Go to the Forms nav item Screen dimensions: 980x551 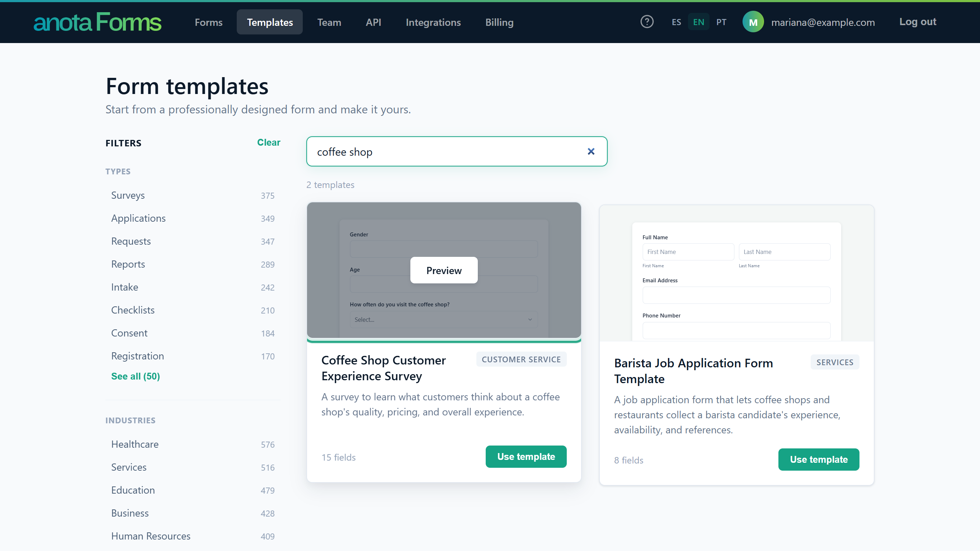(208, 22)
